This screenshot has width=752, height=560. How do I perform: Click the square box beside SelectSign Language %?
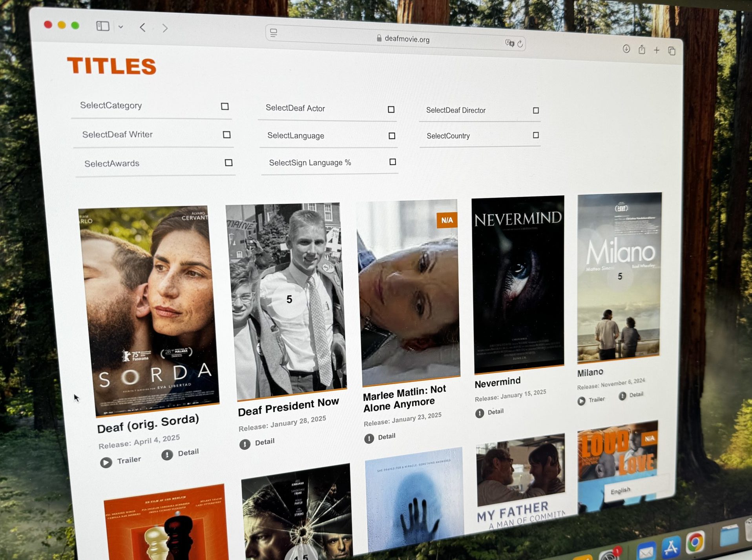click(392, 162)
